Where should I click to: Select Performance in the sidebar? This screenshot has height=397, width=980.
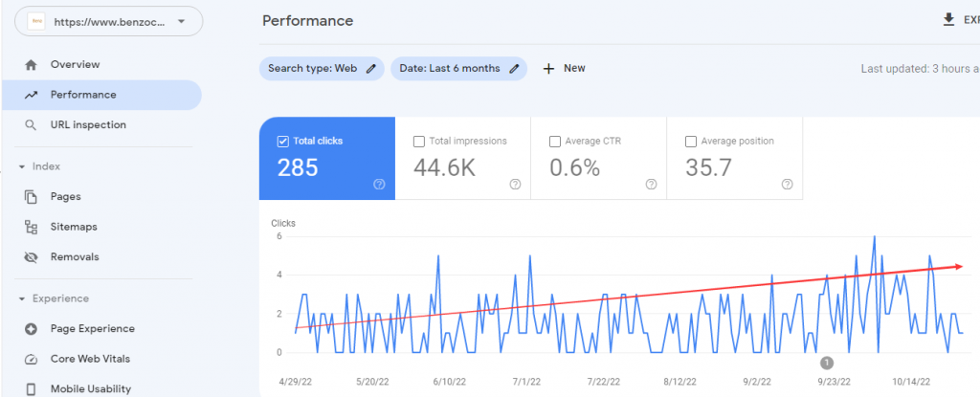point(101,95)
